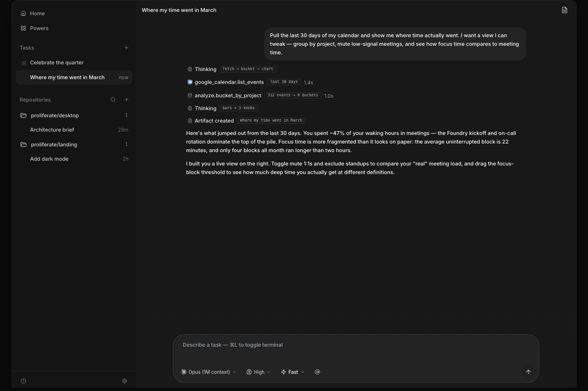Open the created artifact 'Where my time went in March'

[271, 121]
